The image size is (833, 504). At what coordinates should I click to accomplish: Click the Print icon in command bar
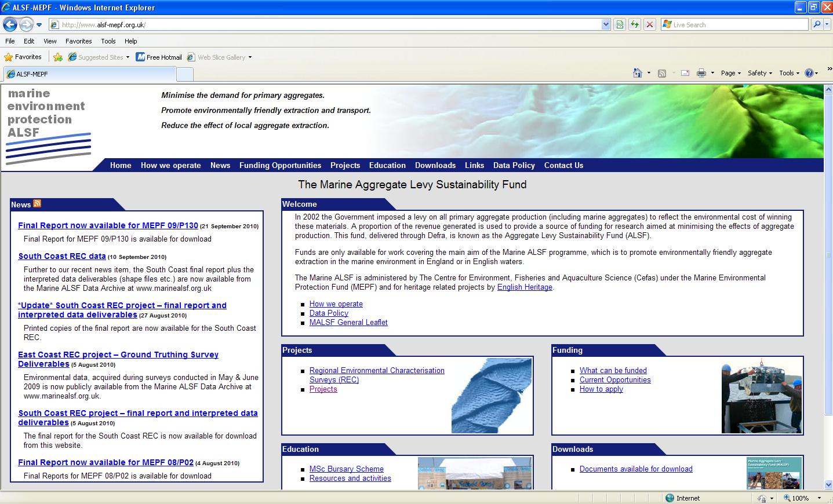tap(701, 73)
